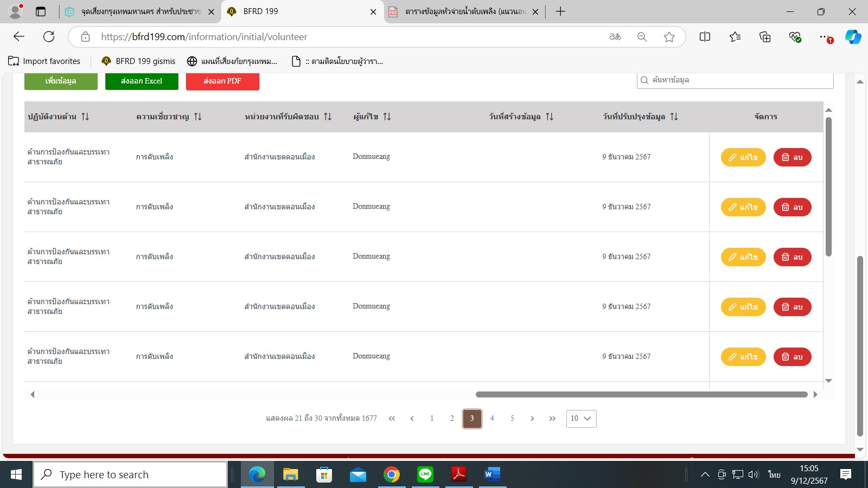
Task: Jump to the last page using double arrow
Action: coord(552,419)
